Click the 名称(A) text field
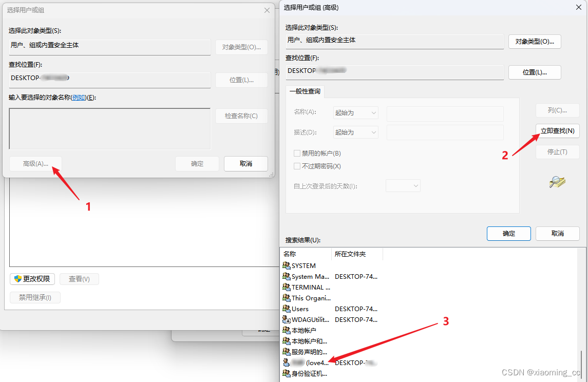Screen dimensions: 588x382 [445, 113]
